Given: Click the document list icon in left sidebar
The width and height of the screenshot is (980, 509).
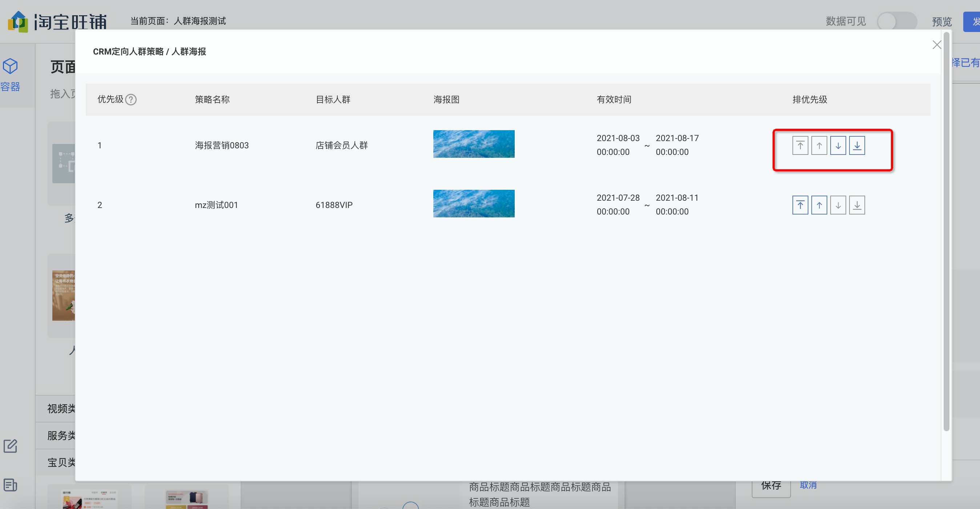Looking at the screenshot, I should 10,485.
